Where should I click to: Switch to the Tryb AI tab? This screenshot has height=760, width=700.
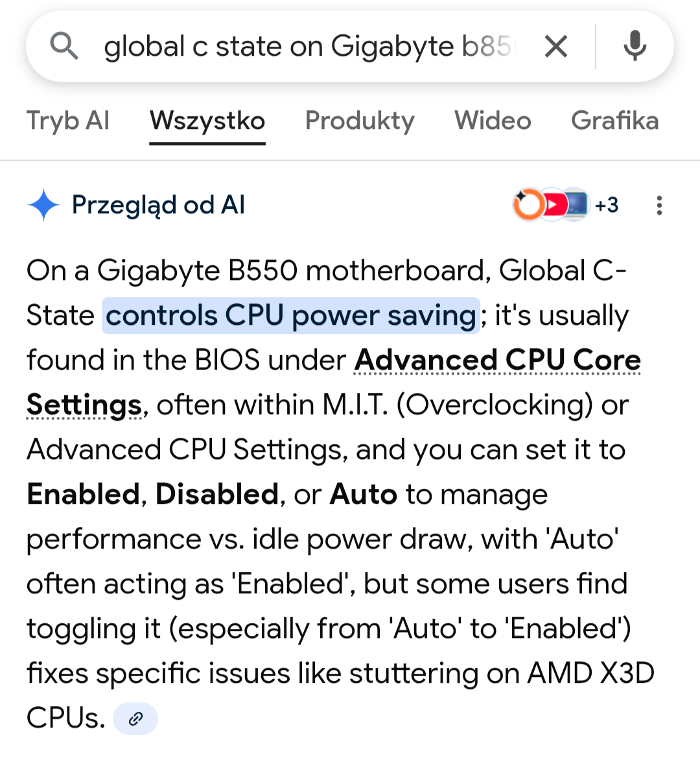pos(68,121)
